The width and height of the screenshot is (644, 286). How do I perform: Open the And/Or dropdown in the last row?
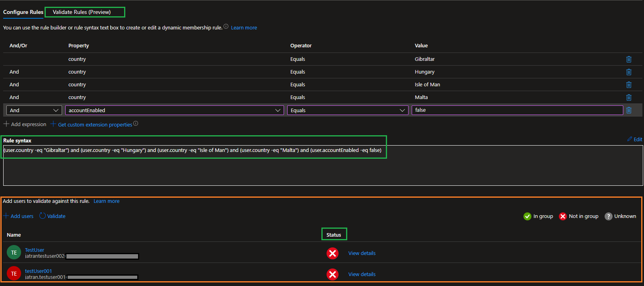[34, 110]
